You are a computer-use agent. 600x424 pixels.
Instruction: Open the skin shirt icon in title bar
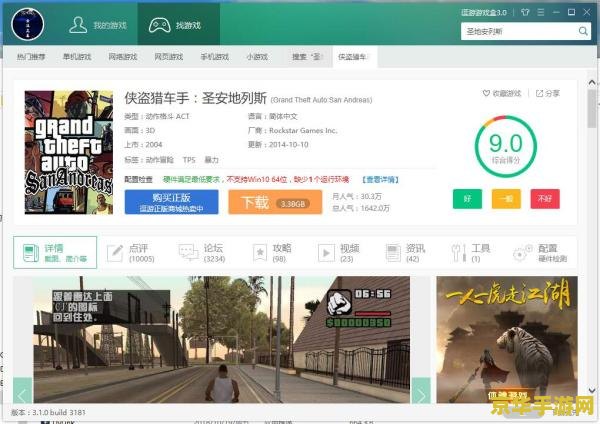coord(525,12)
